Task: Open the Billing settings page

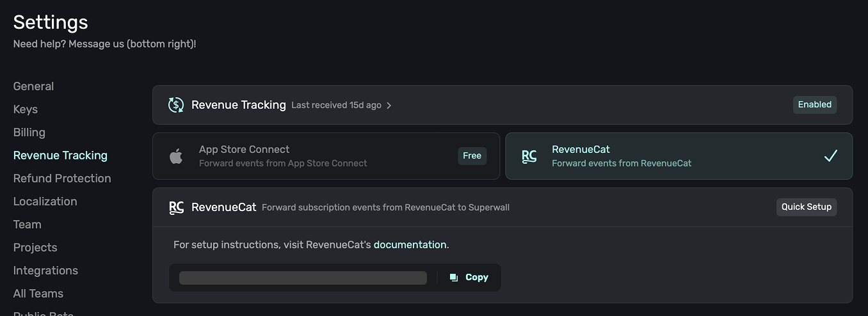Action: (x=29, y=132)
